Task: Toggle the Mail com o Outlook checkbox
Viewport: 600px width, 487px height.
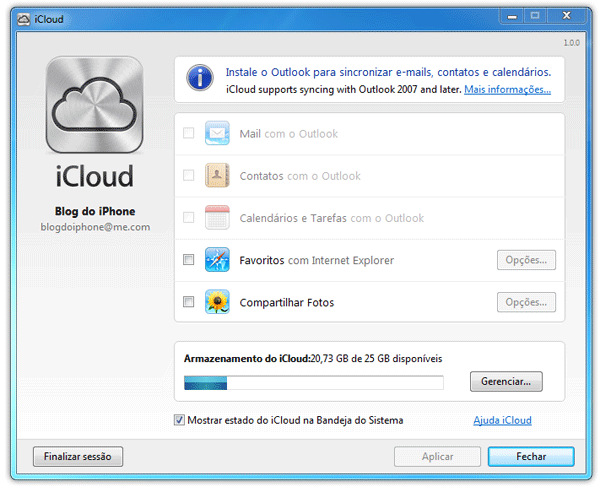Action: [x=188, y=133]
